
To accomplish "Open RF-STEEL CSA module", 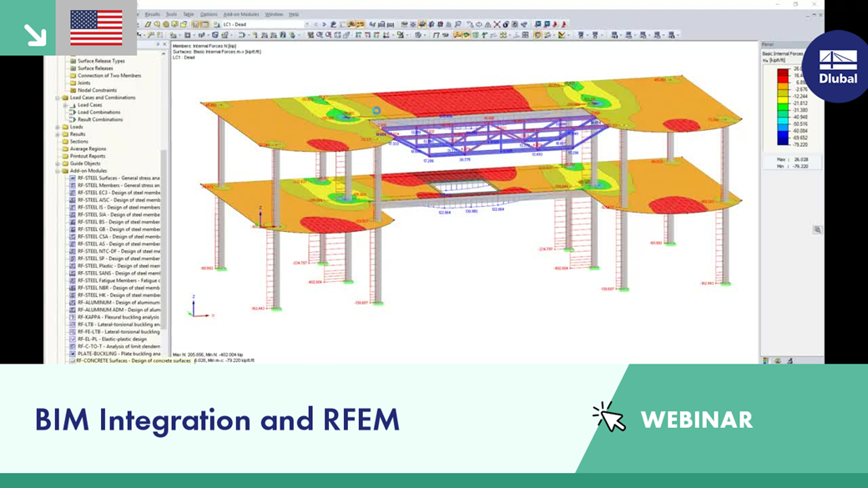I will 119,236.
